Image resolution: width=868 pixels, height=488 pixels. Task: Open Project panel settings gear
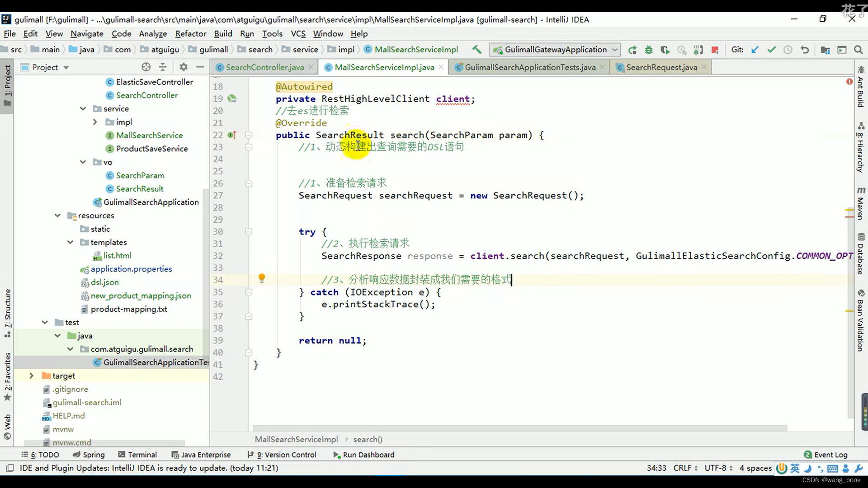point(183,67)
